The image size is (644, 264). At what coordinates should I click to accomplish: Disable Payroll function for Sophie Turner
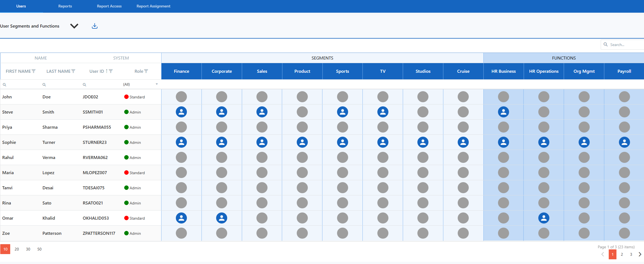tap(624, 142)
